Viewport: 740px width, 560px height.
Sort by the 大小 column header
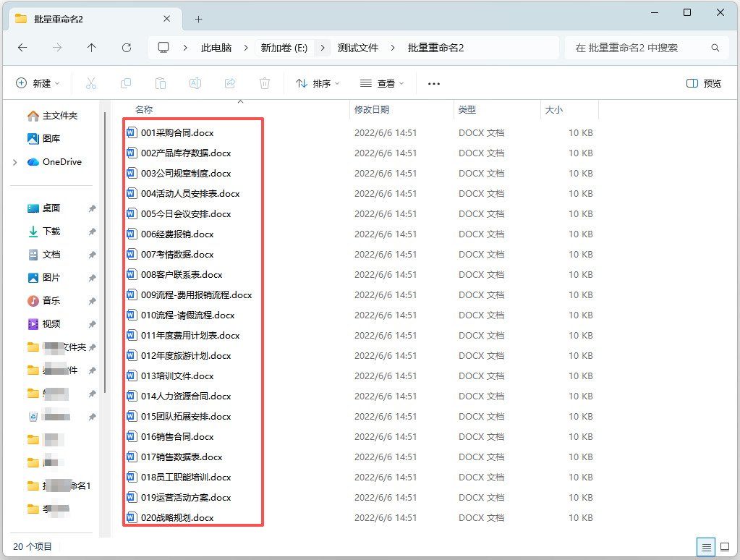pos(553,109)
